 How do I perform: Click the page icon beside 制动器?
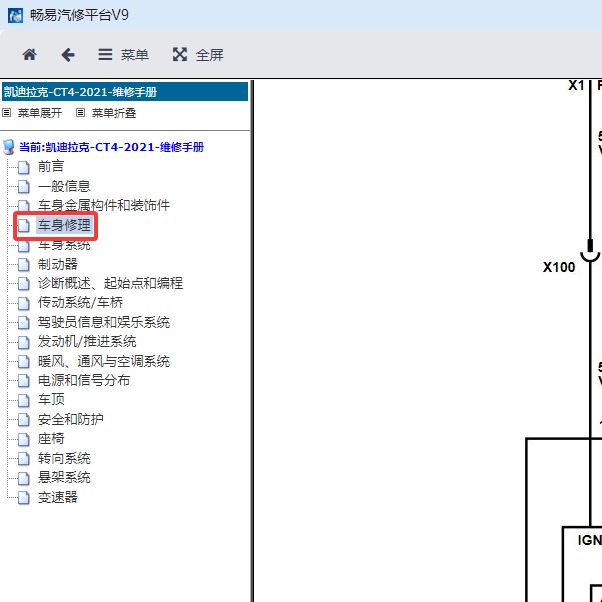[24, 265]
